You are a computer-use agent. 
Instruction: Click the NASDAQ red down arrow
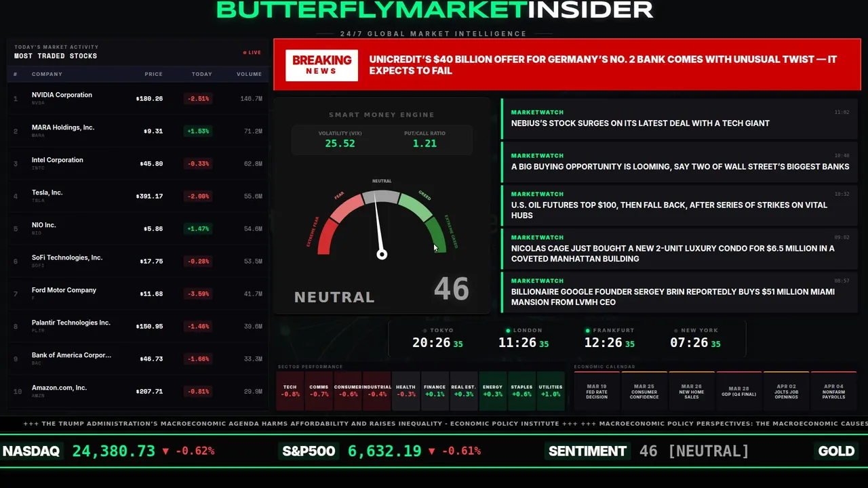(x=165, y=451)
